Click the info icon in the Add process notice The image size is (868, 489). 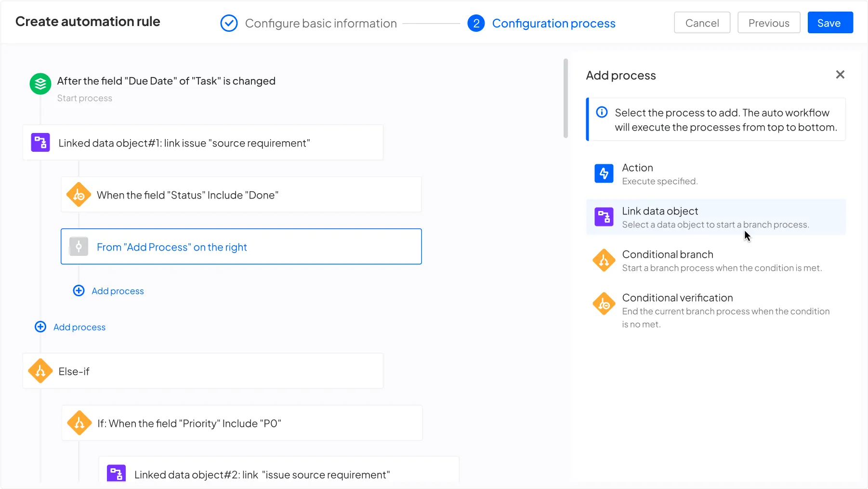click(602, 112)
